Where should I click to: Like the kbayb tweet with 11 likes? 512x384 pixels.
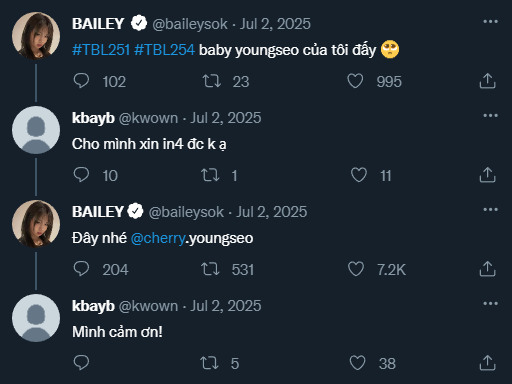click(x=359, y=175)
